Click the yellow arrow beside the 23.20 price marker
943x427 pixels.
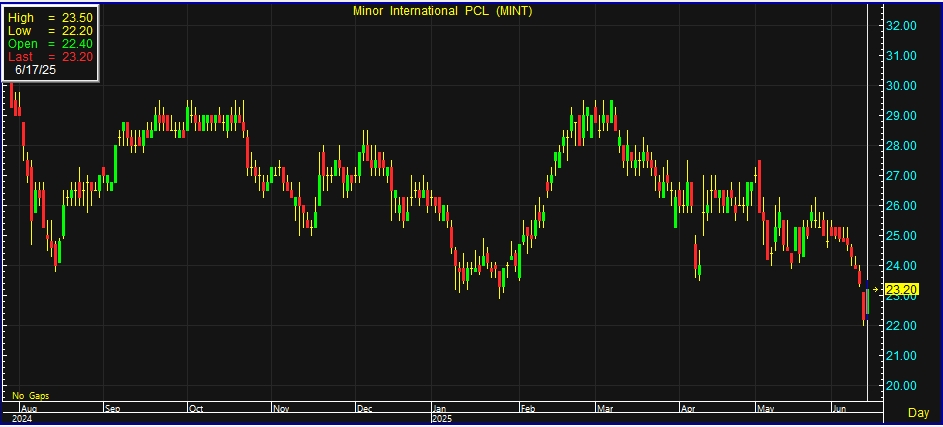[877, 290]
